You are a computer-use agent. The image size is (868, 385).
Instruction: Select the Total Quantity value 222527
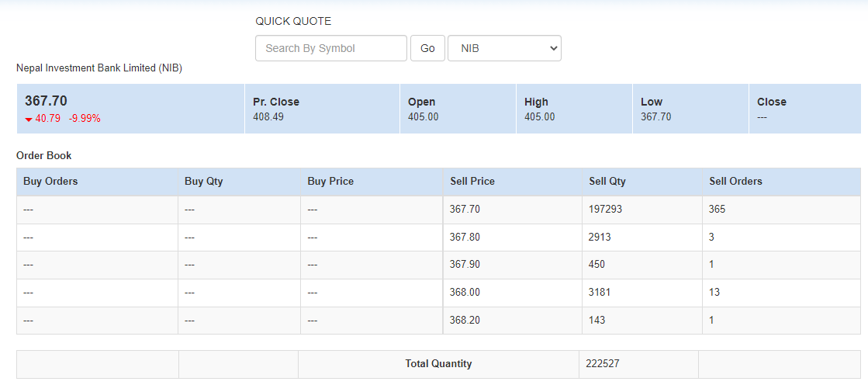click(x=603, y=364)
